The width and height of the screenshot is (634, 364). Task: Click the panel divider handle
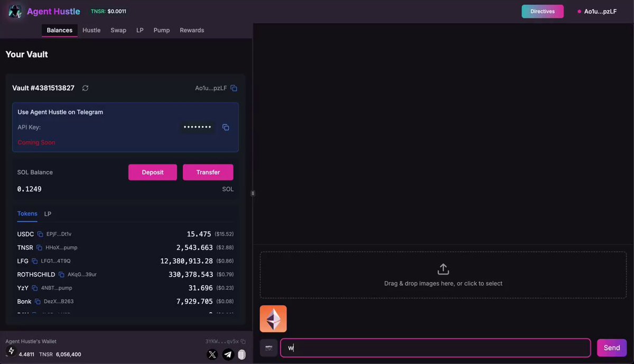click(x=253, y=193)
